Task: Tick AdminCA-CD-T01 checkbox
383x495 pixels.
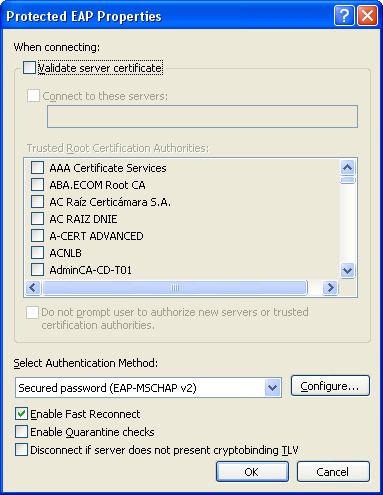Action: [37, 269]
